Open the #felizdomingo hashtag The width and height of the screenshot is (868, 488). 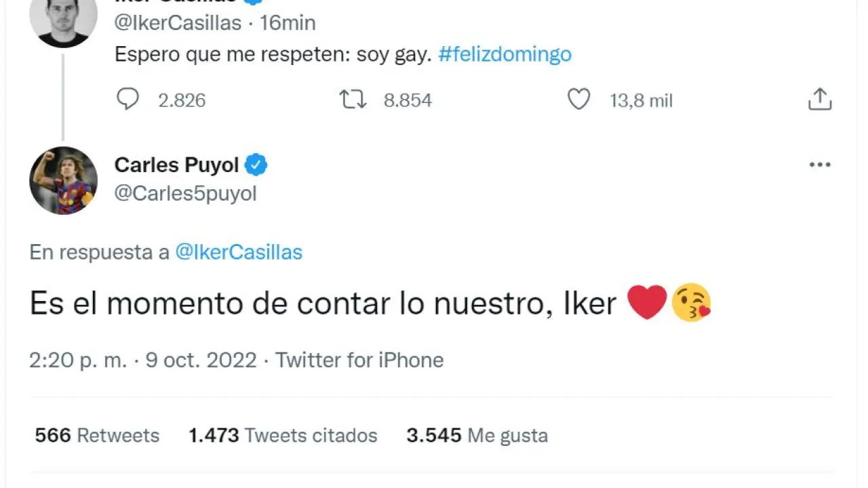505,54
